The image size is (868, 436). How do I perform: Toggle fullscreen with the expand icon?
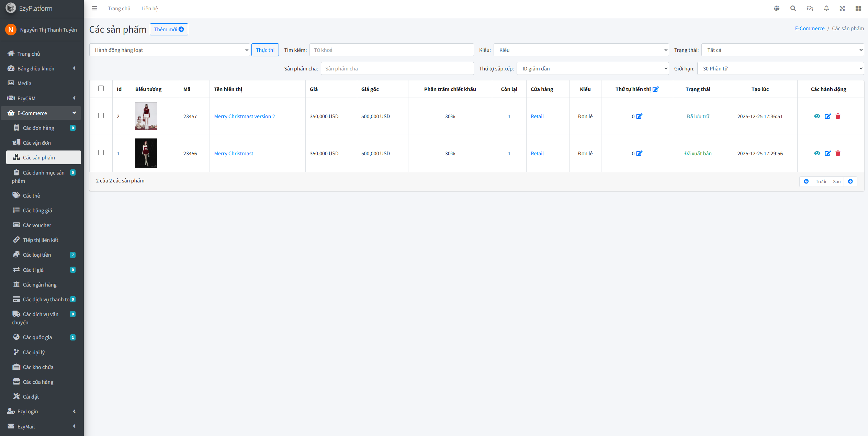coord(842,8)
